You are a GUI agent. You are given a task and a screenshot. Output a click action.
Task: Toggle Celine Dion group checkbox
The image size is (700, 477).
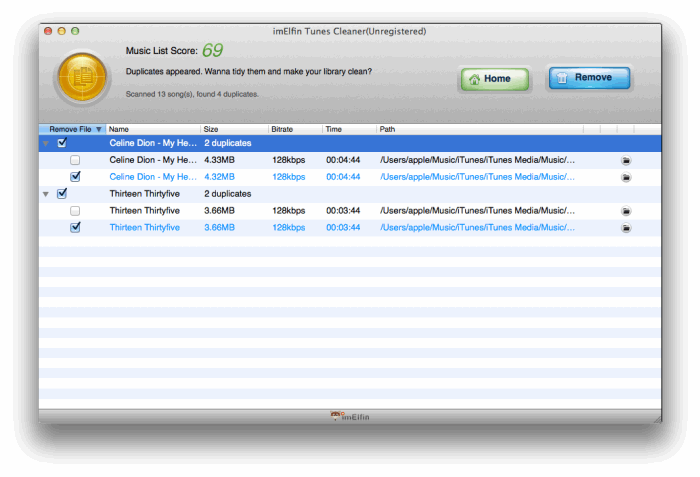tap(62, 143)
